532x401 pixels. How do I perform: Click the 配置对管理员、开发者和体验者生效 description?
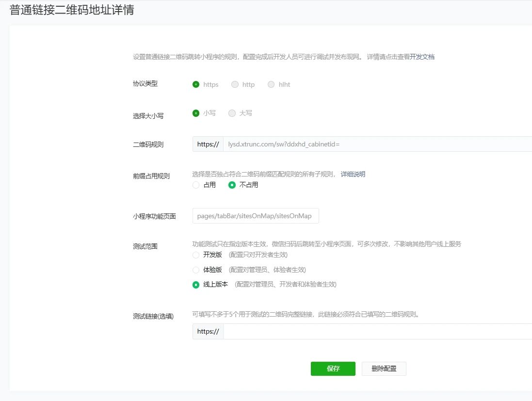pyautogui.click(x=286, y=284)
